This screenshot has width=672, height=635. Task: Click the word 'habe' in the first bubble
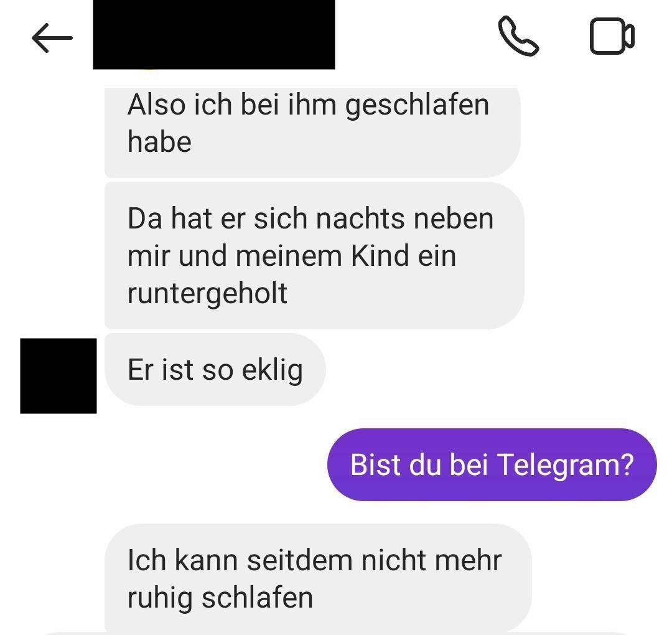[x=159, y=142]
